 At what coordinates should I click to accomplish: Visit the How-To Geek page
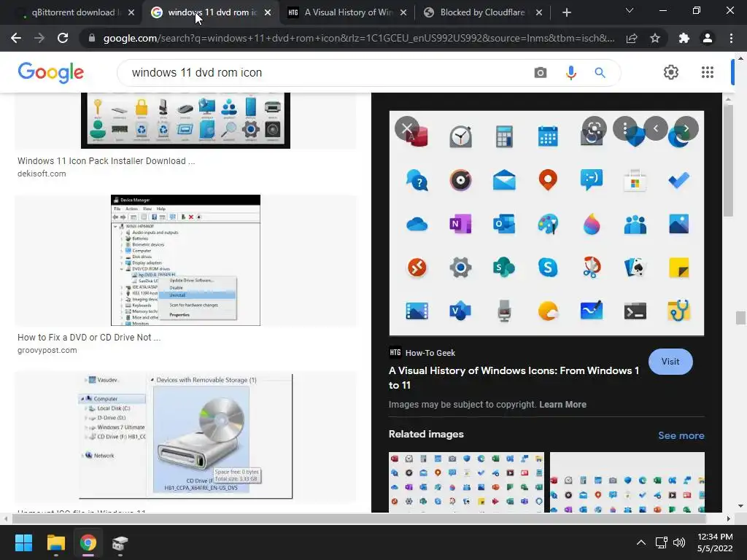pos(670,362)
